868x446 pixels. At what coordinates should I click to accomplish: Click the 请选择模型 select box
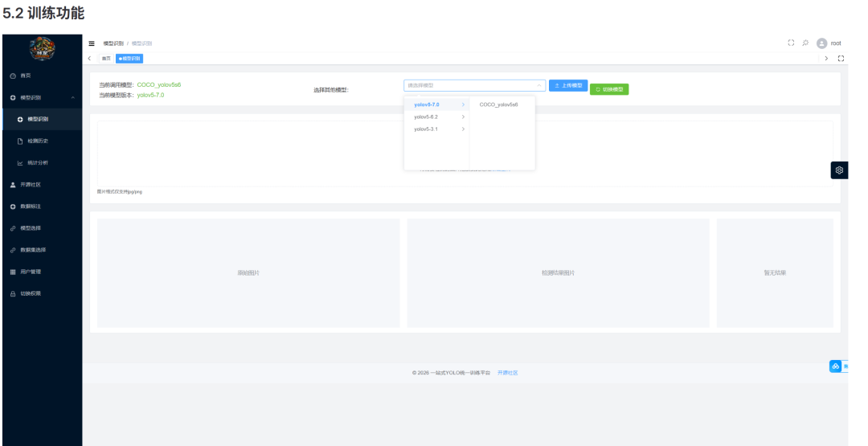pyautogui.click(x=474, y=85)
